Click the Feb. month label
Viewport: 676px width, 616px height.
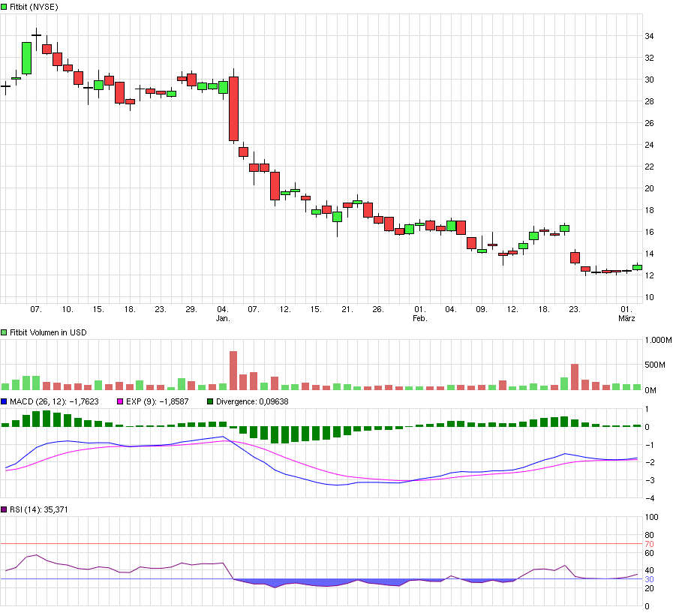tap(420, 319)
